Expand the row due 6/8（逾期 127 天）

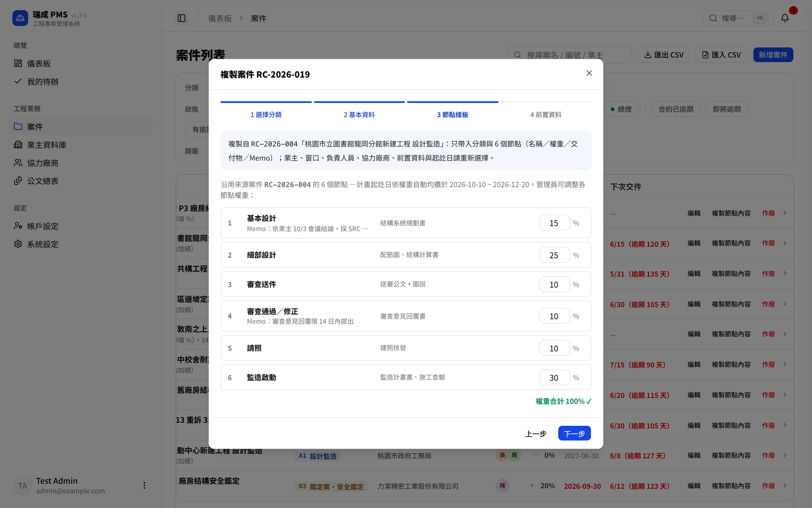[x=785, y=455]
